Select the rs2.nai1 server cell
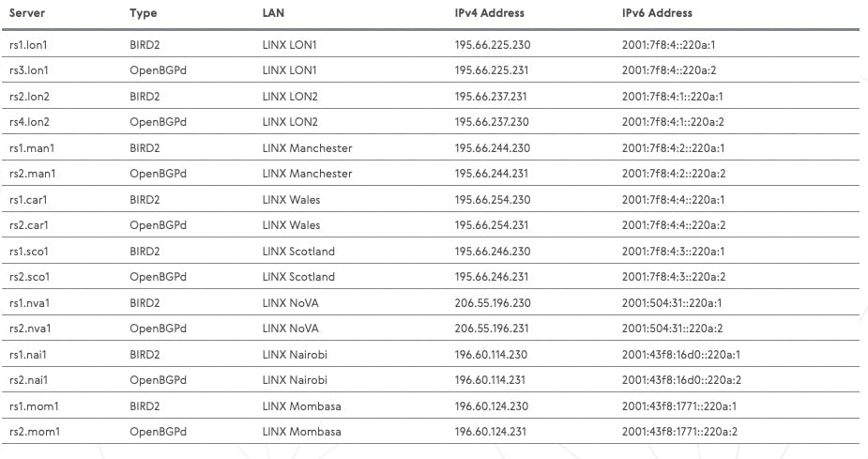 [x=28, y=380]
